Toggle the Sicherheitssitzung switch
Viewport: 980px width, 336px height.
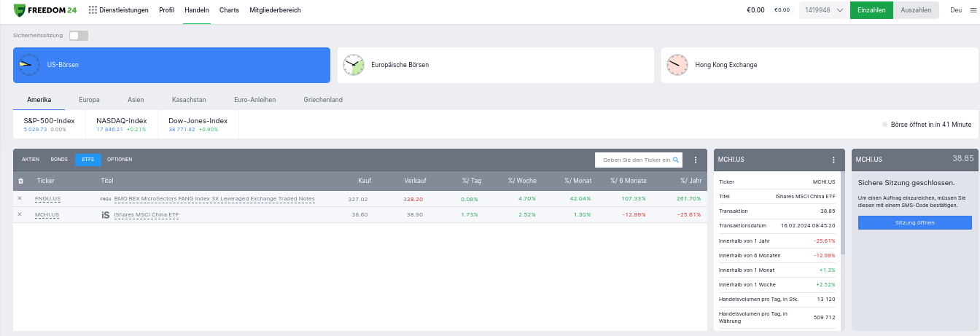pyautogui.click(x=78, y=35)
